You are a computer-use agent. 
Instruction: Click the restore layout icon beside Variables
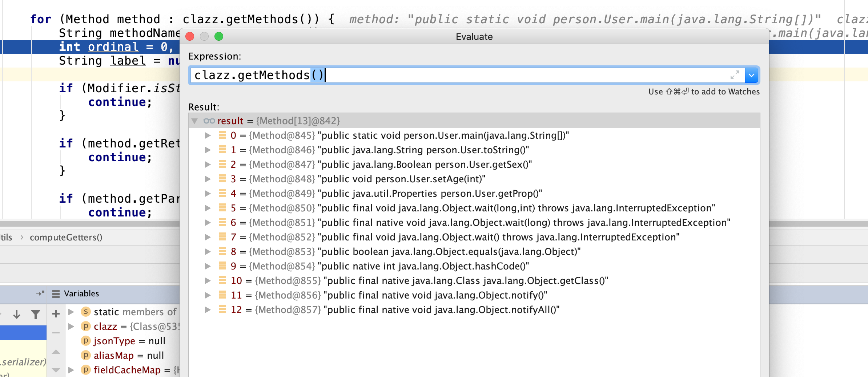coord(40,293)
